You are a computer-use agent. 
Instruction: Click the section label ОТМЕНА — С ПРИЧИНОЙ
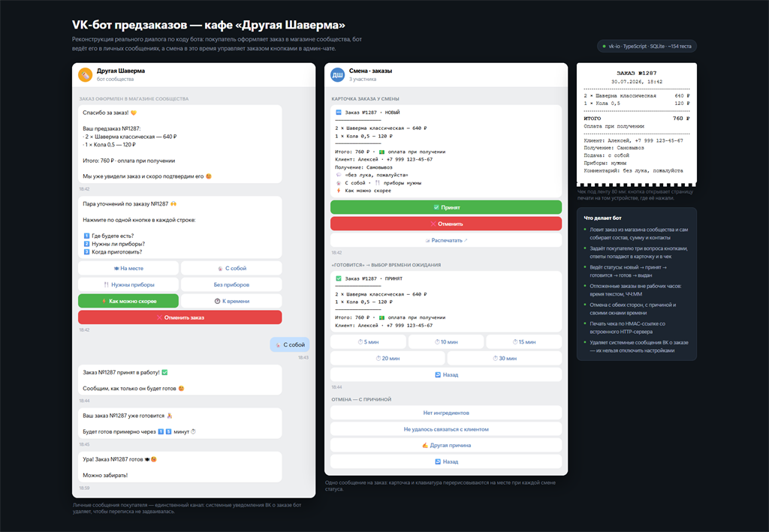click(x=361, y=399)
